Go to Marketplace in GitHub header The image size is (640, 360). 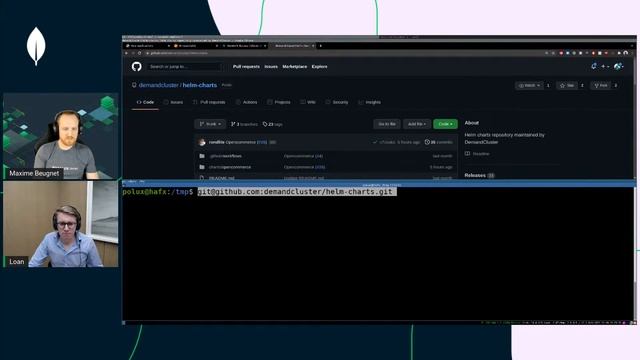click(295, 67)
